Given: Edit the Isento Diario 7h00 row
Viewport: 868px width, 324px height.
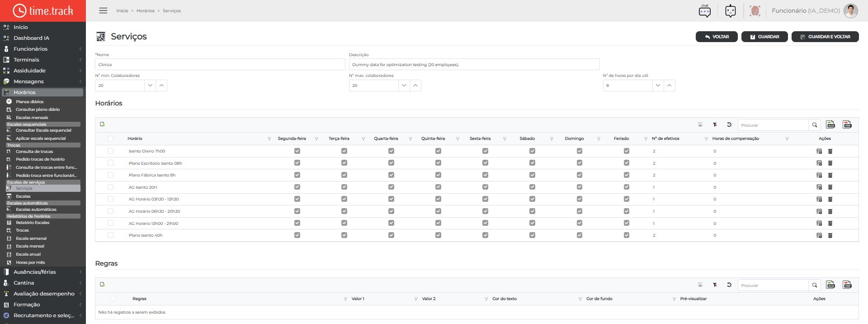Looking at the screenshot, I should coord(819,151).
